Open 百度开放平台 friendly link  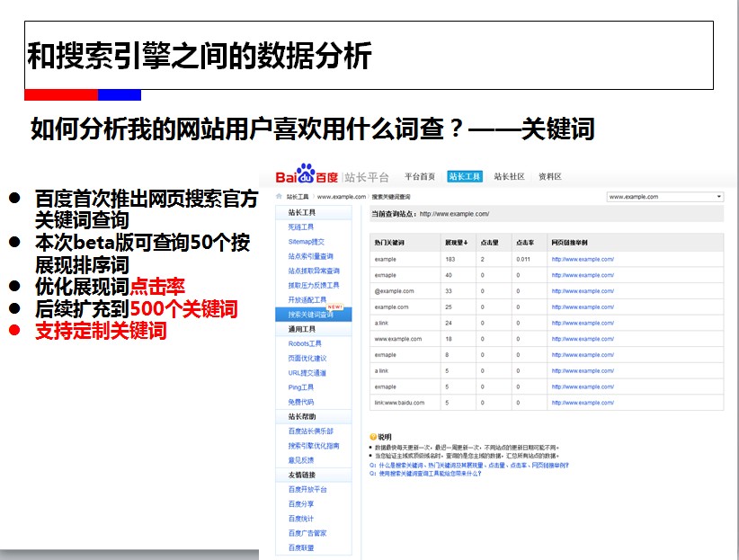307,489
